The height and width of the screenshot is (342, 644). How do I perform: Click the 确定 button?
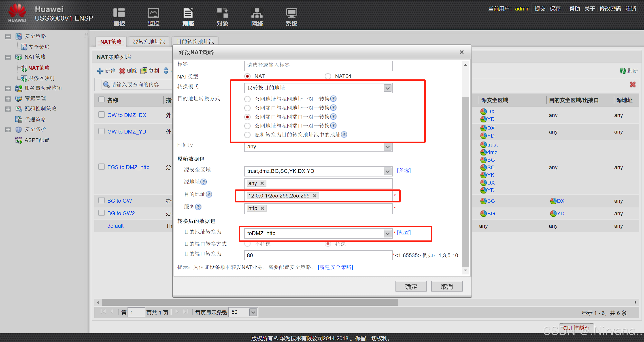pos(411,286)
